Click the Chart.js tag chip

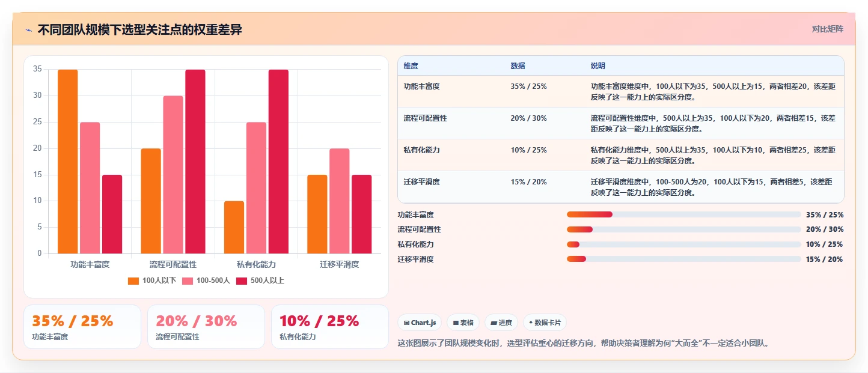(x=420, y=323)
